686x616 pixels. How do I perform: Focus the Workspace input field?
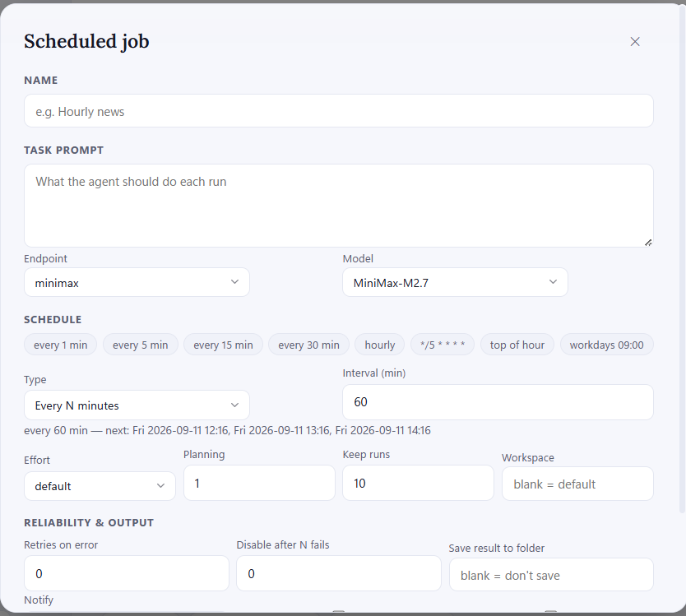pyautogui.click(x=577, y=484)
